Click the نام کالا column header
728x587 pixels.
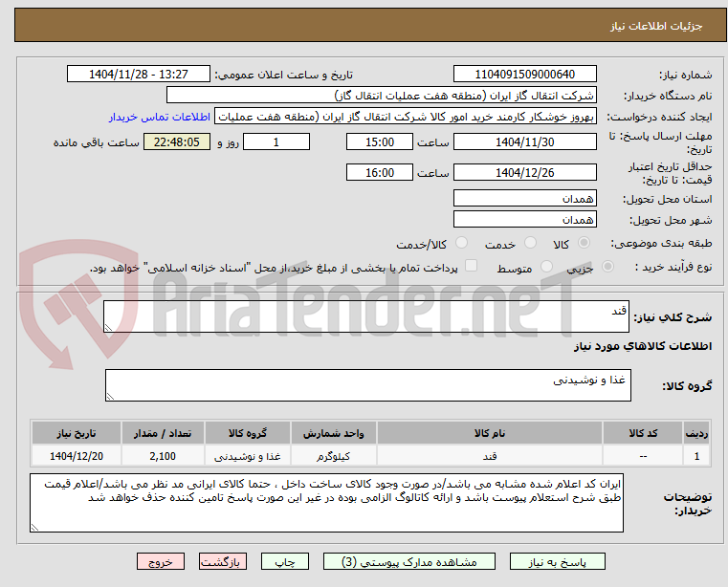coord(490,433)
